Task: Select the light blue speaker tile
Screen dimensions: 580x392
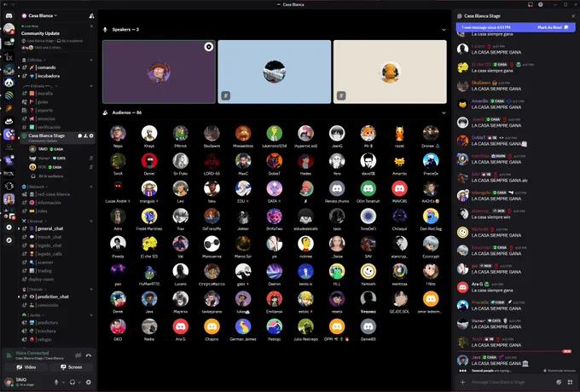Action: (275, 72)
